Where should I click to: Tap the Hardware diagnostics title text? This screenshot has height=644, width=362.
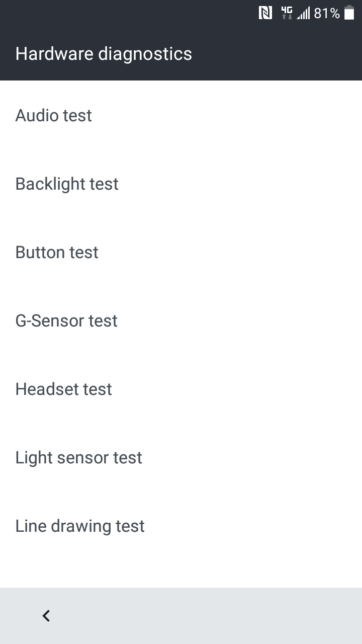click(104, 54)
